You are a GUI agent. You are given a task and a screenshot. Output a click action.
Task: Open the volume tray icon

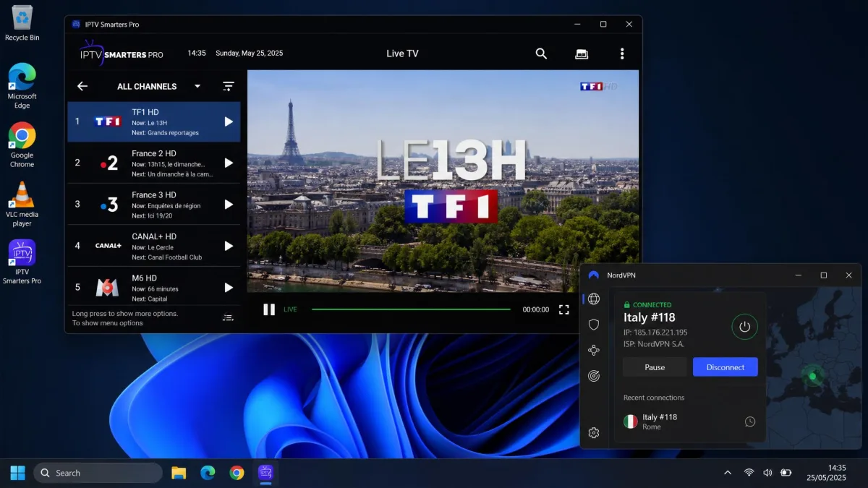[767, 473]
